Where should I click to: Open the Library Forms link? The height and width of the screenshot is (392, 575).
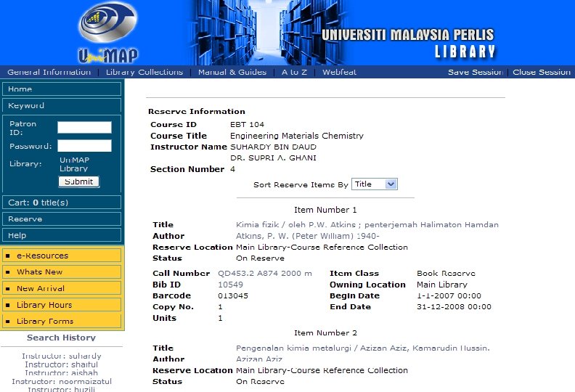(x=62, y=322)
